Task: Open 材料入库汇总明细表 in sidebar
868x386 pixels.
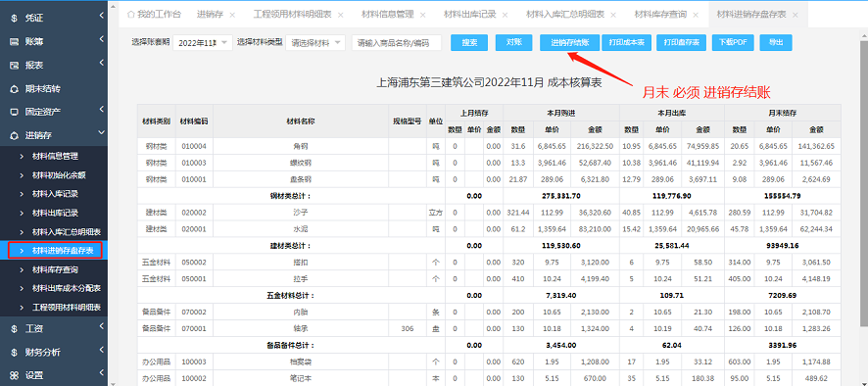Action: (x=67, y=231)
